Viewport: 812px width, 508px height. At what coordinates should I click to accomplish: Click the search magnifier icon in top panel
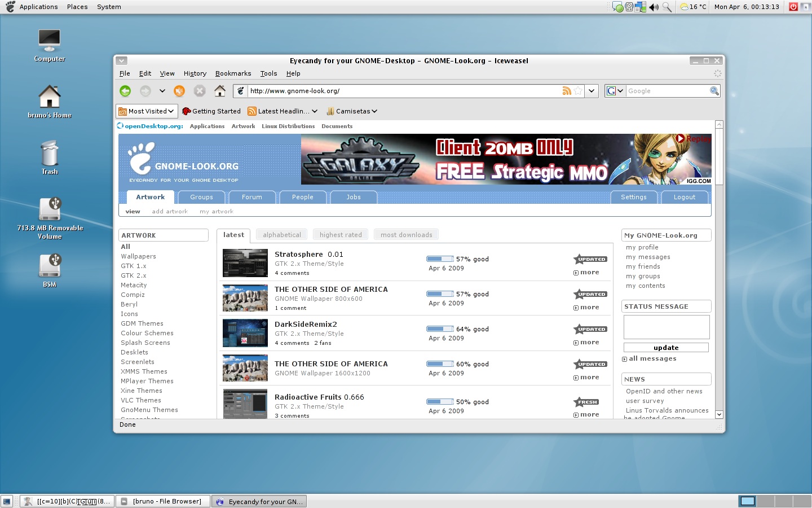coord(667,7)
